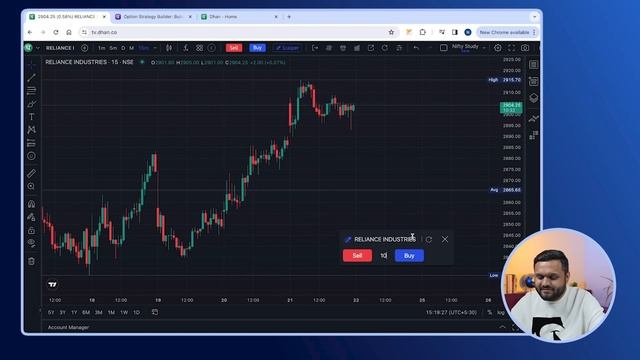Open the object tree layers icon
This screenshot has height=360, width=640.
[533, 98]
